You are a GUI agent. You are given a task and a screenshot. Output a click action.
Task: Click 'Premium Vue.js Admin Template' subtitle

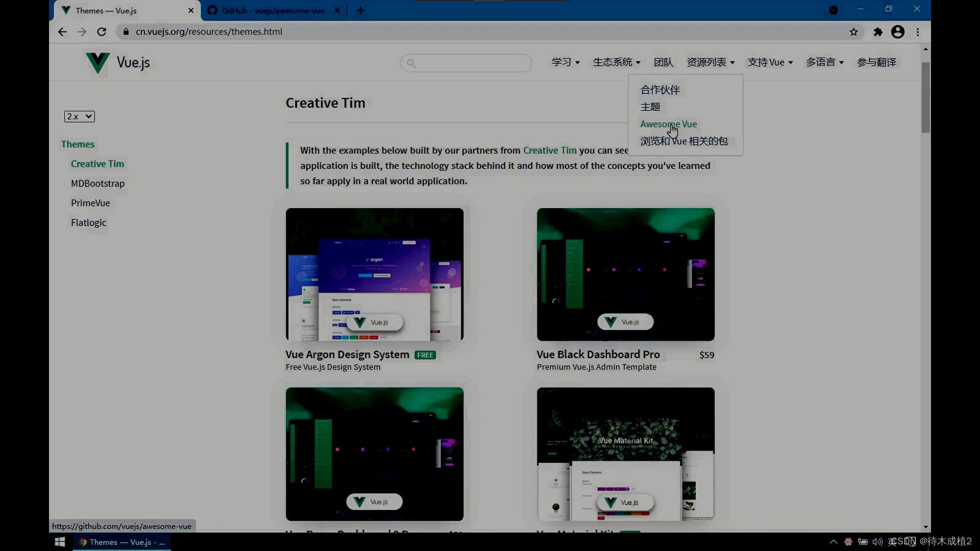(x=597, y=367)
